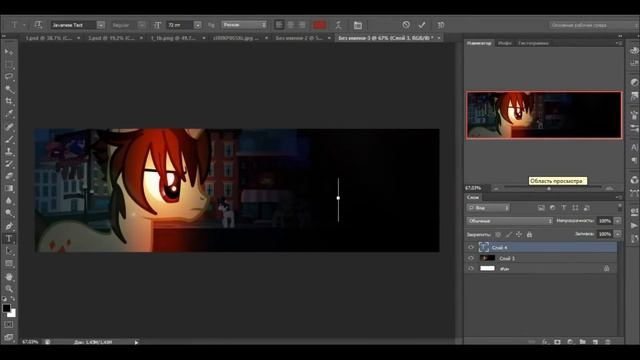Open the layer opacity slider dropdown
Screen dimensions: 640x360
tap(618, 221)
